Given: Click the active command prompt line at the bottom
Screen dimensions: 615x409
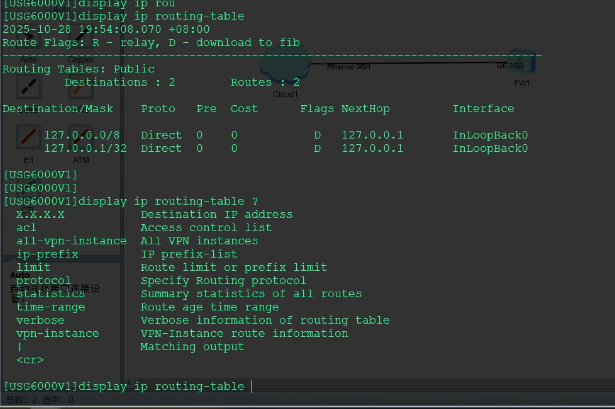Looking at the screenshot, I should pos(127,386).
